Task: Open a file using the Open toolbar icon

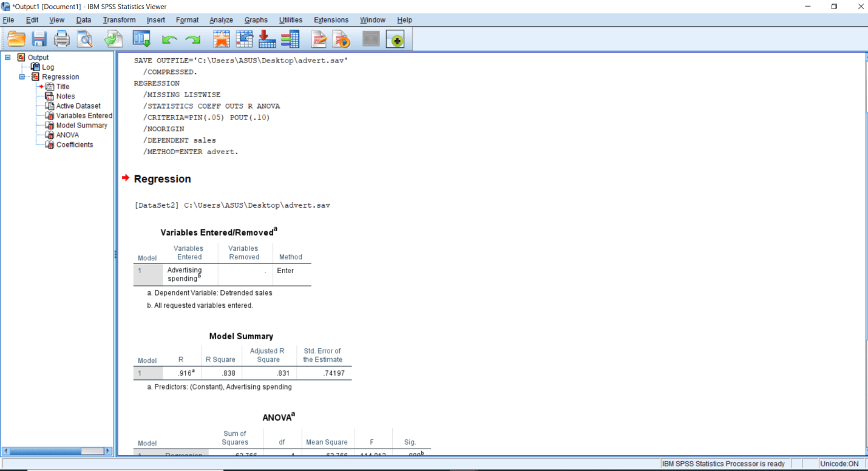Action: coord(16,38)
